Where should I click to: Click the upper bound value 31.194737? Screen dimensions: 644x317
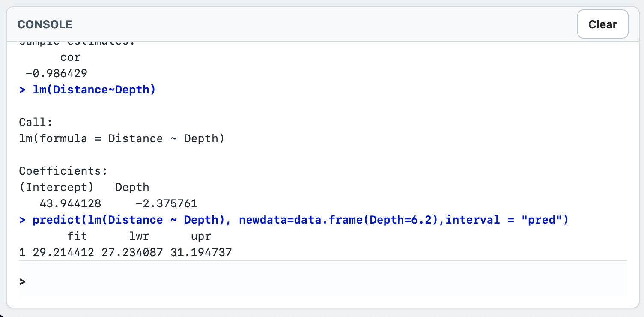[x=201, y=253]
